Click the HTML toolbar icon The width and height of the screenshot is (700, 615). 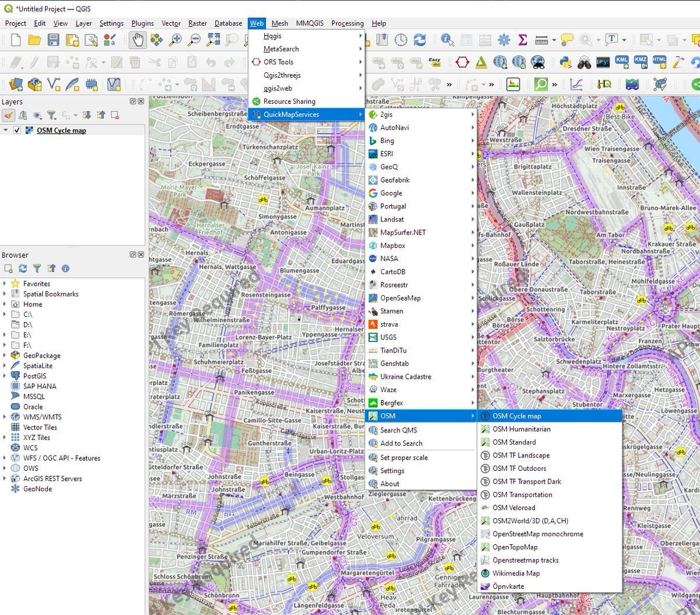pos(659,62)
